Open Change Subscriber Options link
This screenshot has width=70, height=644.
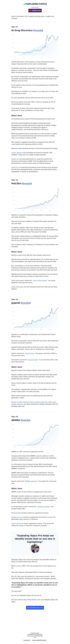coord(39,640)
